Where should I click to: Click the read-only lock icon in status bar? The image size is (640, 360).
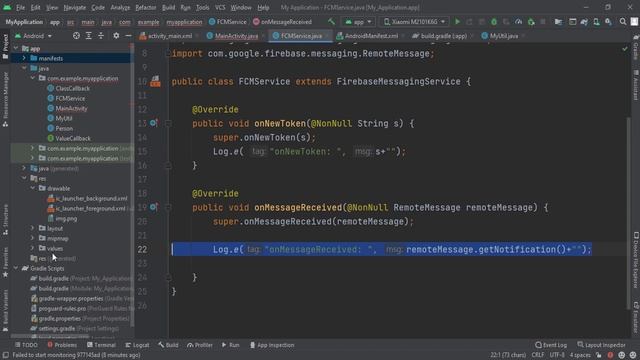click(598, 355)
